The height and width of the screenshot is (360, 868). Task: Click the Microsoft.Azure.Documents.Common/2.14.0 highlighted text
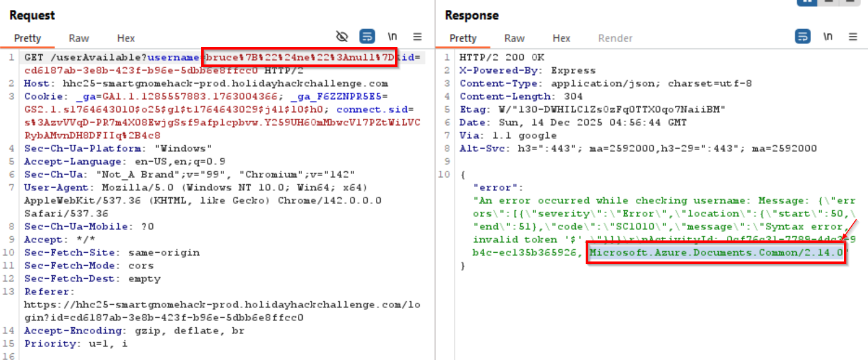716,253
